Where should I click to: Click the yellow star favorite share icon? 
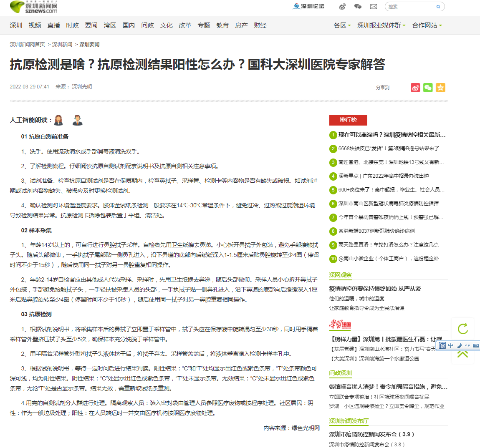[440, 88]
